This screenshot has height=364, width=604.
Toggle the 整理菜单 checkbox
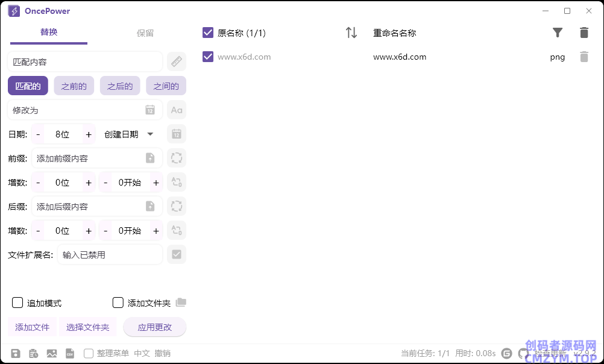click(x=89, y=354)
